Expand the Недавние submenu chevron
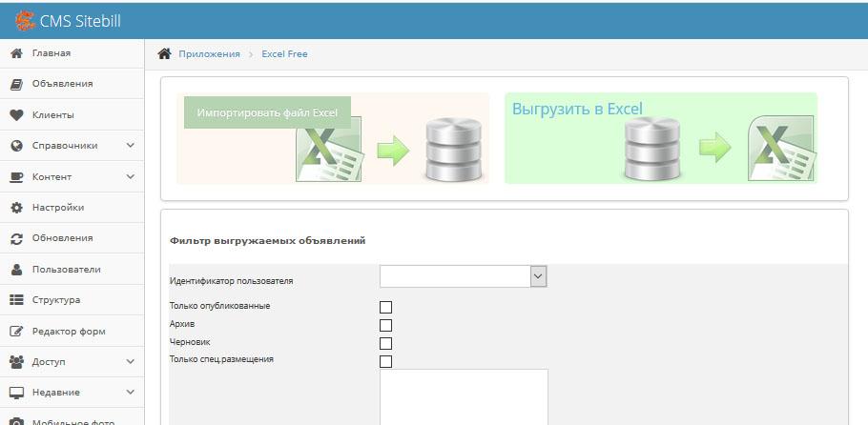The height and width of the screenshot is (425, 868). point(131,393)
